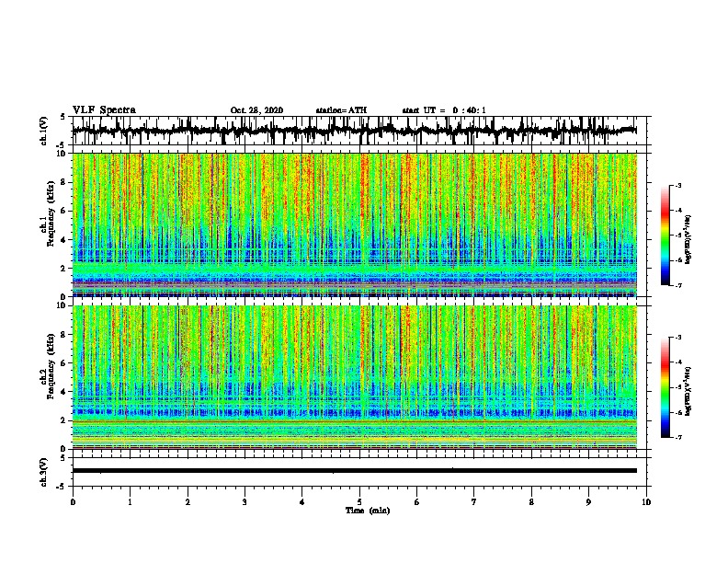Click the 'ch.3(V)' axis label

44,472
